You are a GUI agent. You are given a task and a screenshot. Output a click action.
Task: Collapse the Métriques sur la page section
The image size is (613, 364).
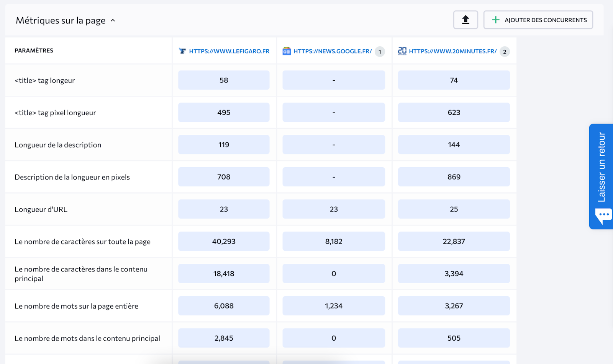click(113, 21)
